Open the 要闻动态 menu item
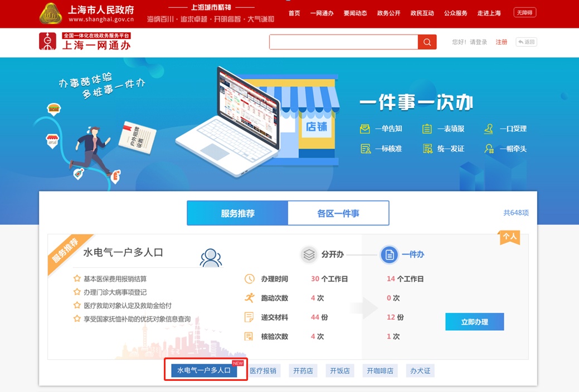The image size is (579, 392). tap(355, 13)
